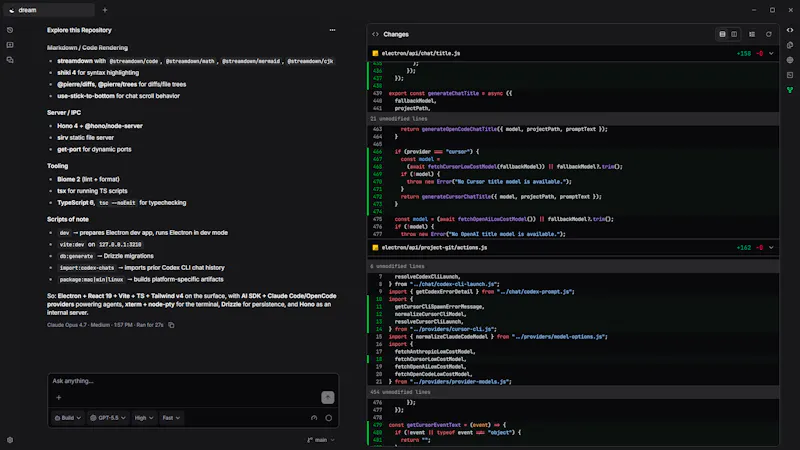Click the Changes panel title

click(x=396, y=34)
